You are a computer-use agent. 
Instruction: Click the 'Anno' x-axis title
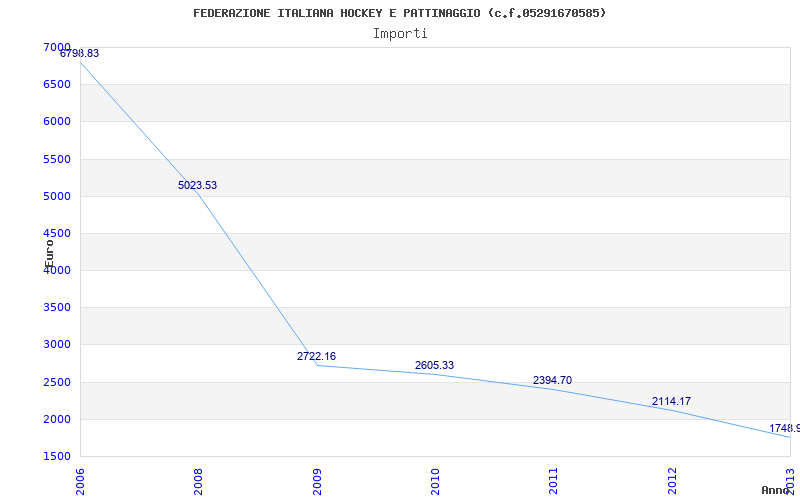click(x=775, y=490)
